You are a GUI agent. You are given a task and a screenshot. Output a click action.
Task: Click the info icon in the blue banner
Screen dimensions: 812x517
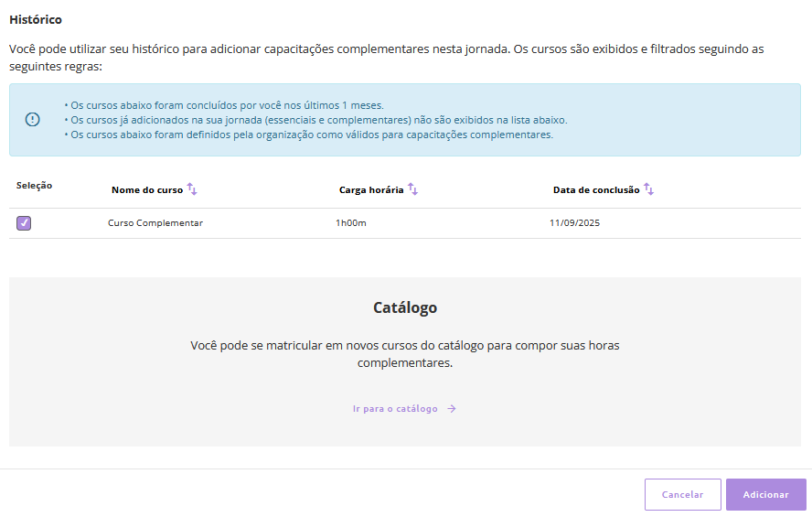32,120
